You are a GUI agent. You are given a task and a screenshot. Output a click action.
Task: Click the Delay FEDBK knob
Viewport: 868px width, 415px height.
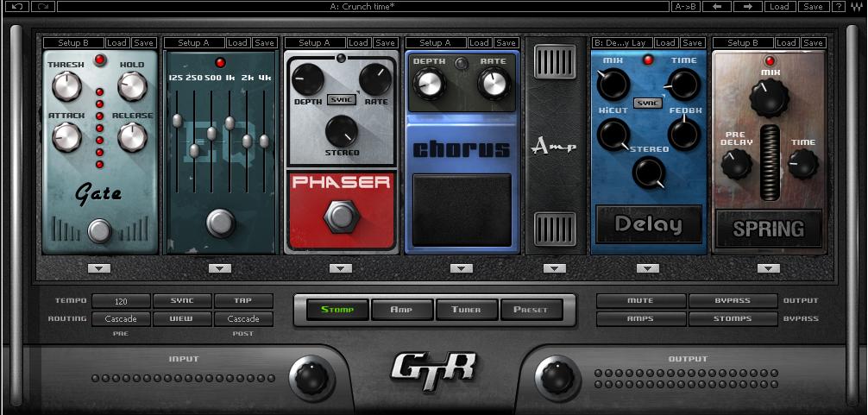[x=684, y=134]
